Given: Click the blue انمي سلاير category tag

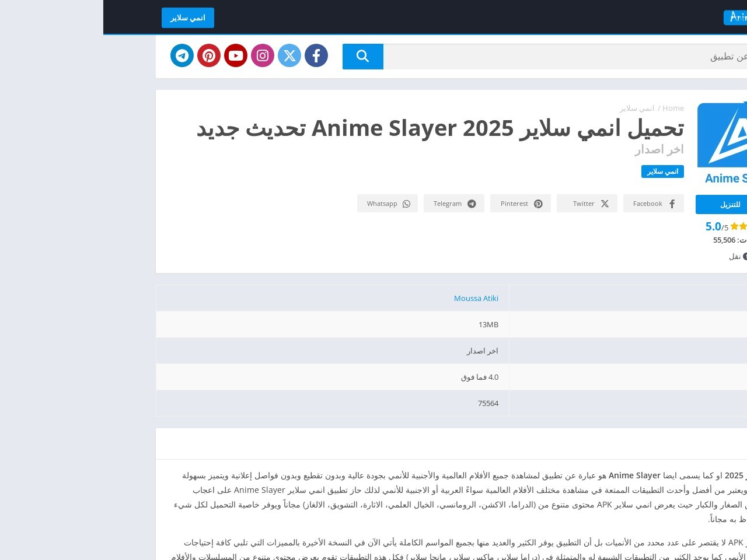Looking at the screenshot, I should 662,171.
